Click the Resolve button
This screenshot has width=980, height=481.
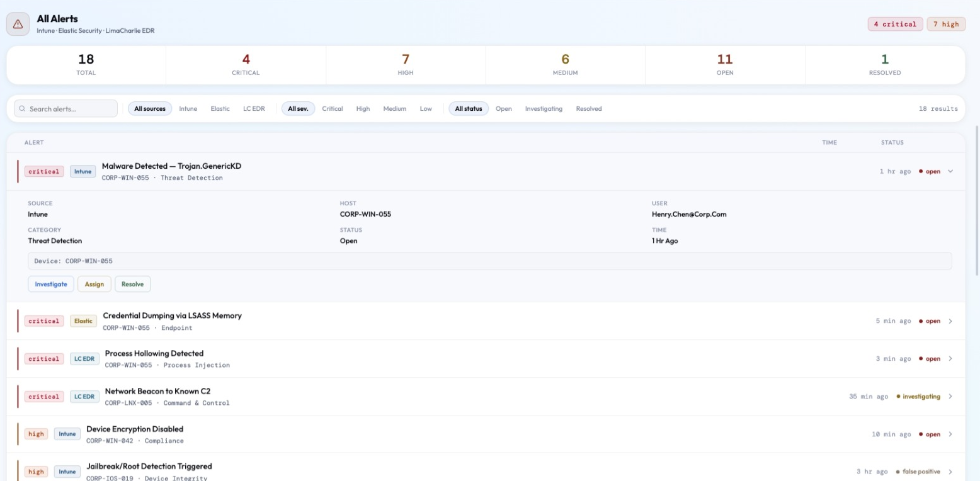[132, 284]
